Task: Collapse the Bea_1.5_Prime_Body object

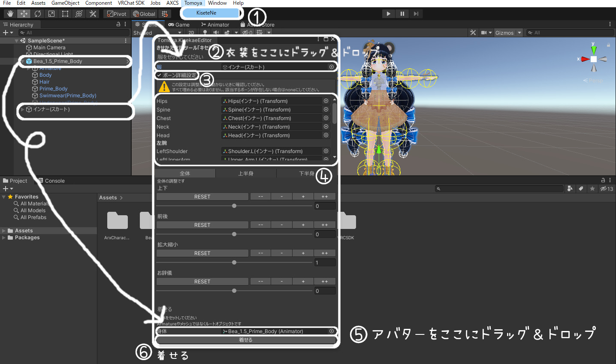Action: [23, 61]
